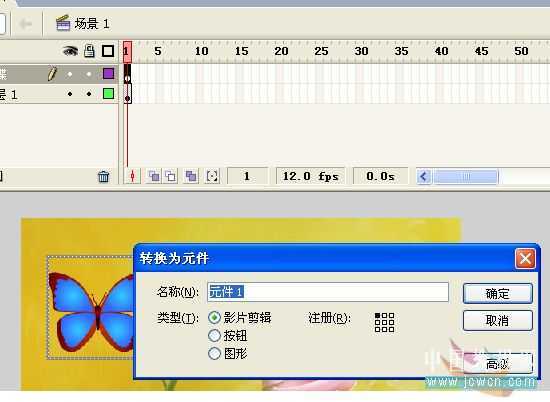The height and width of the screenshot is (402, 550).
Task: Select the 按钮 button type radio
Action: tap(214, 336)
